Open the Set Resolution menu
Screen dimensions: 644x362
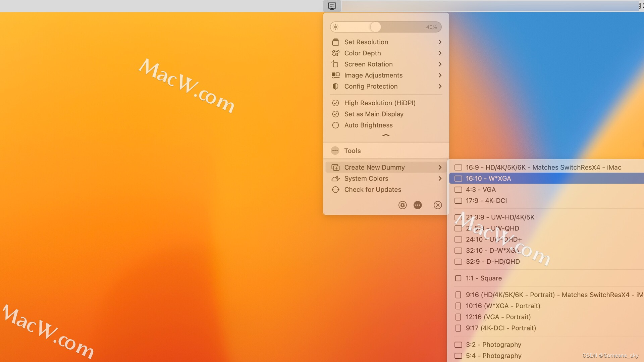(386, 42)
